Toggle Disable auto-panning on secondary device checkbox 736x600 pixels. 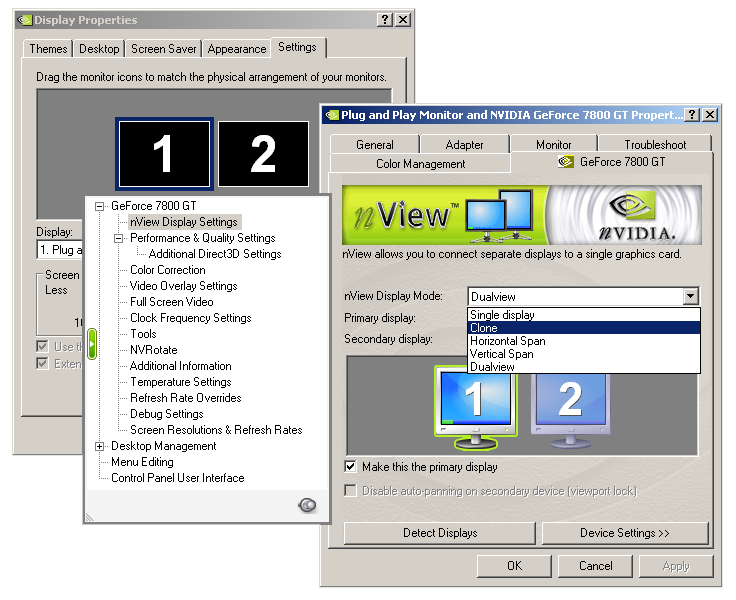[350, 491]
